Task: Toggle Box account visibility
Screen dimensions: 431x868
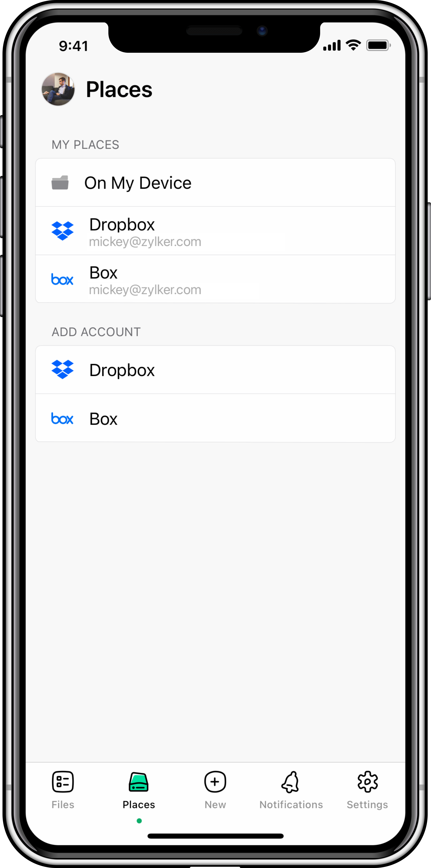Action: tap(215, 280)
